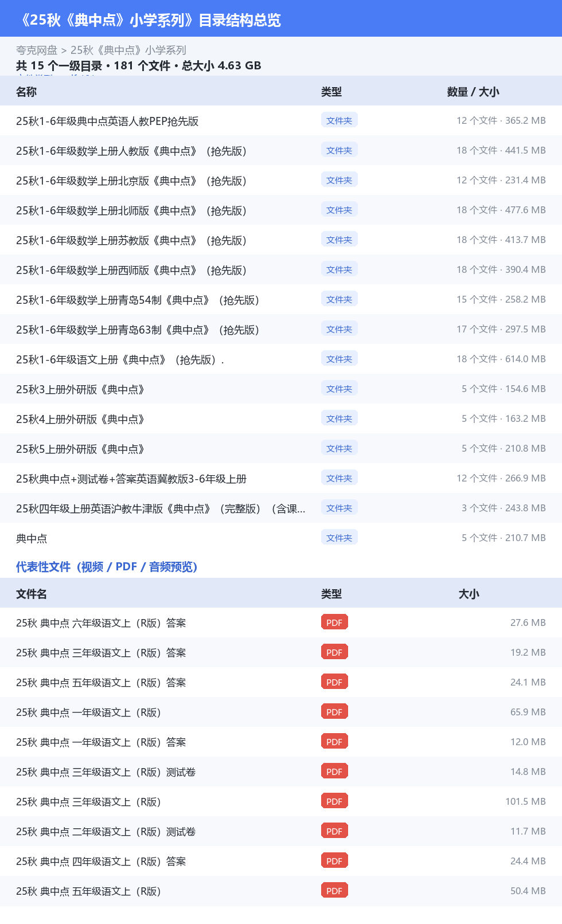This screenshot has height=924, width=562.
Task: Open the 50.4 MB file 五年级语文上（R版）
Action: (x=88, y=891)
